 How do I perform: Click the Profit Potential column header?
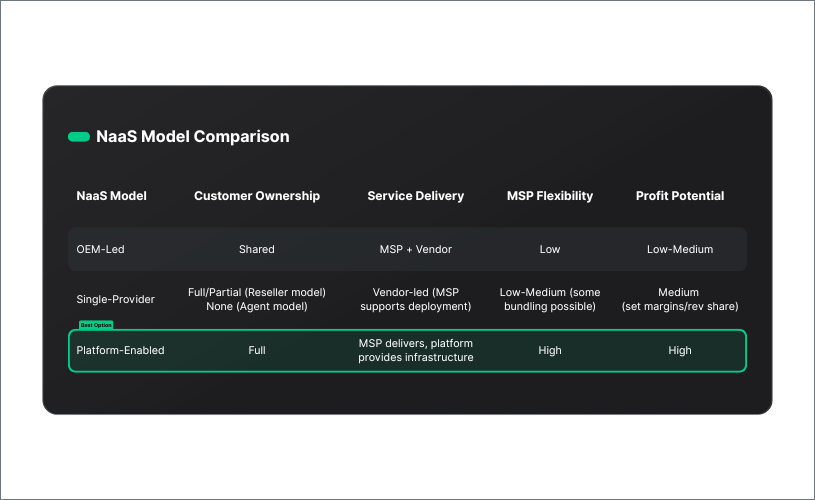click(680, 196)
